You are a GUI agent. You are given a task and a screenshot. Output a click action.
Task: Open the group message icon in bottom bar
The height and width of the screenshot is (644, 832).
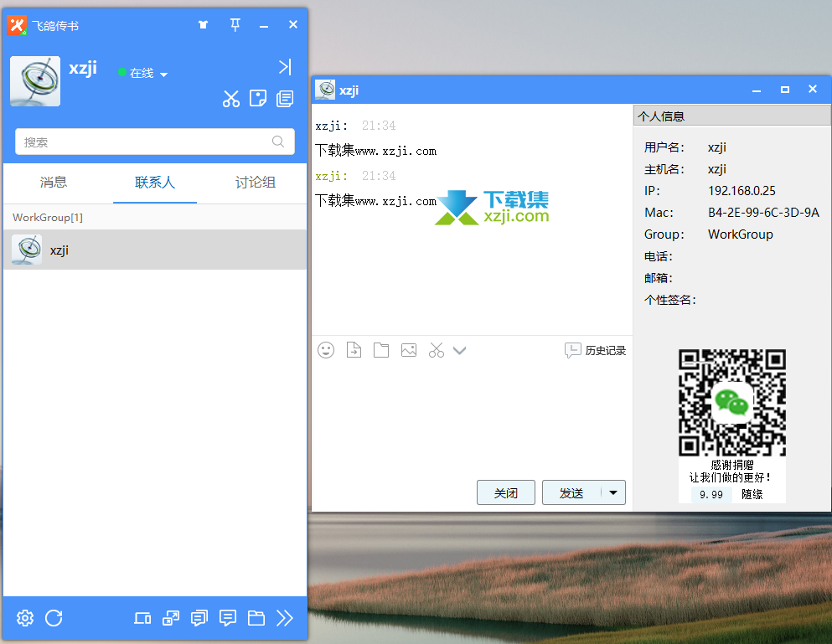(199, 618)
